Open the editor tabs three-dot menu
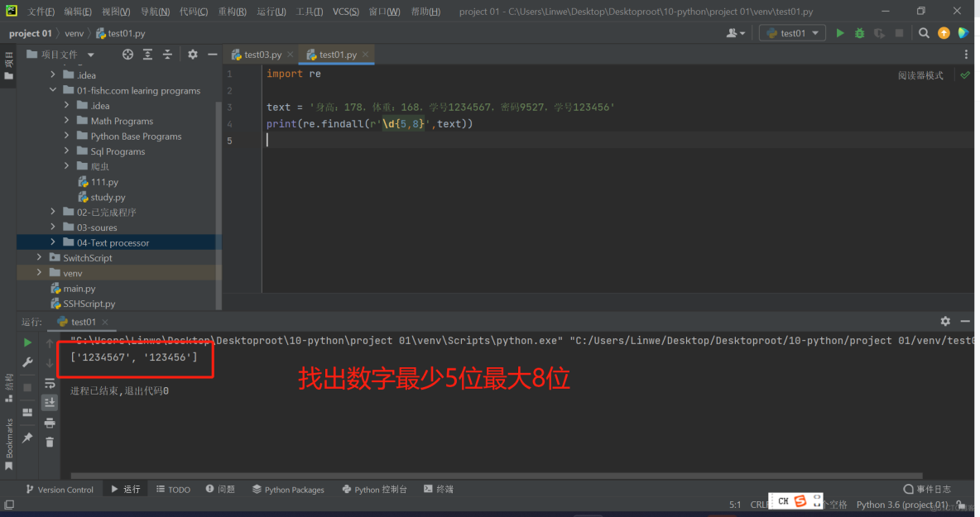Screen dimensions: 980x517 click(966, 55)
